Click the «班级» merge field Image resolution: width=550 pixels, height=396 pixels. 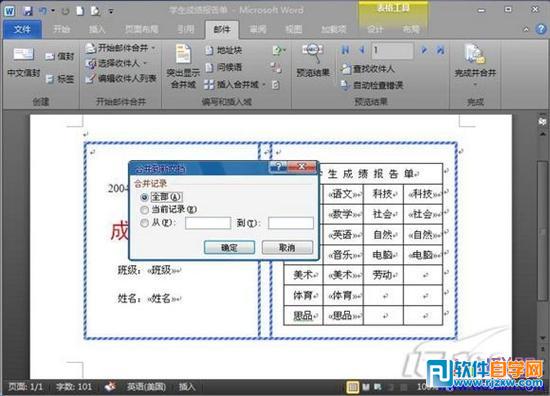(162, 270)
